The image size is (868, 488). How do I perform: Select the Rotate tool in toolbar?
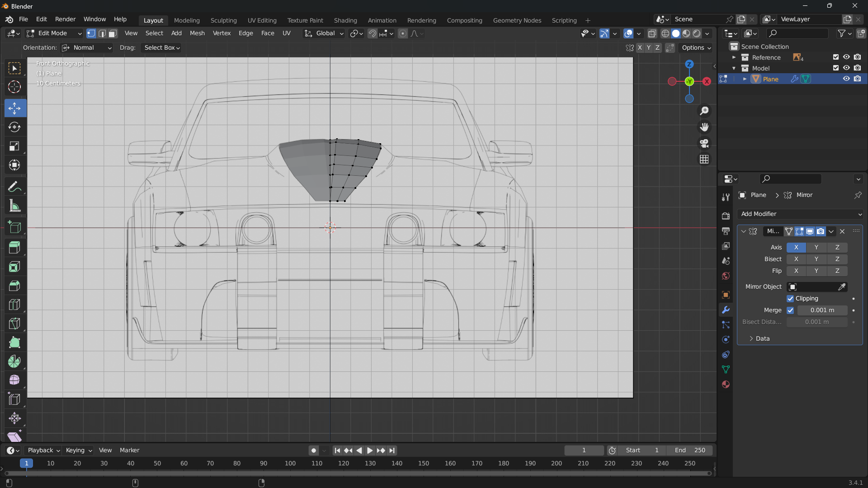(14, 127)
